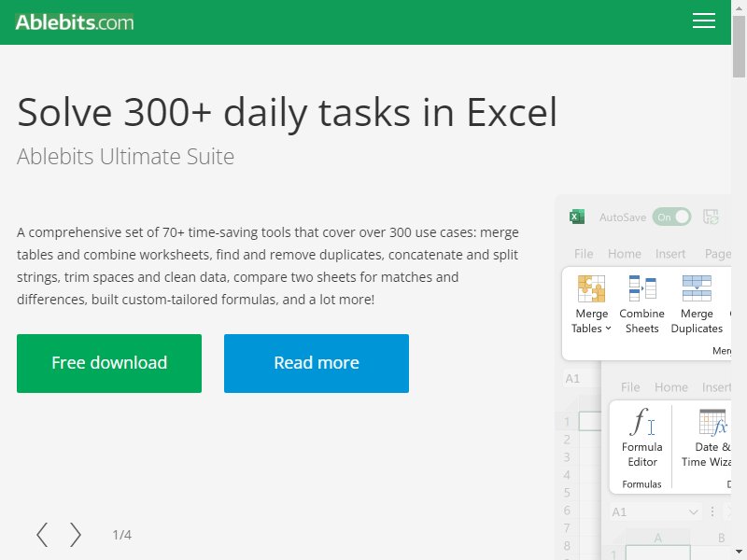Open the hamburger navigation menu
747x560 pixels.
[704, 21]
